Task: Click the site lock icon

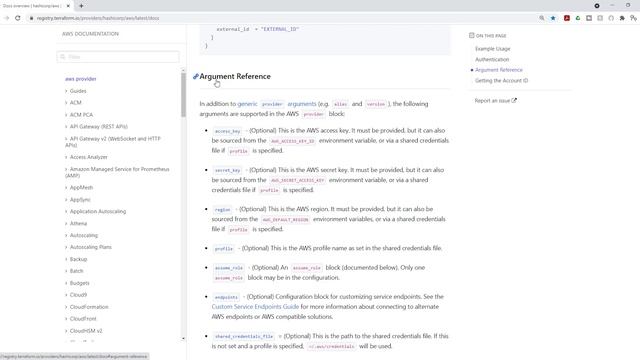Action: 31,18
